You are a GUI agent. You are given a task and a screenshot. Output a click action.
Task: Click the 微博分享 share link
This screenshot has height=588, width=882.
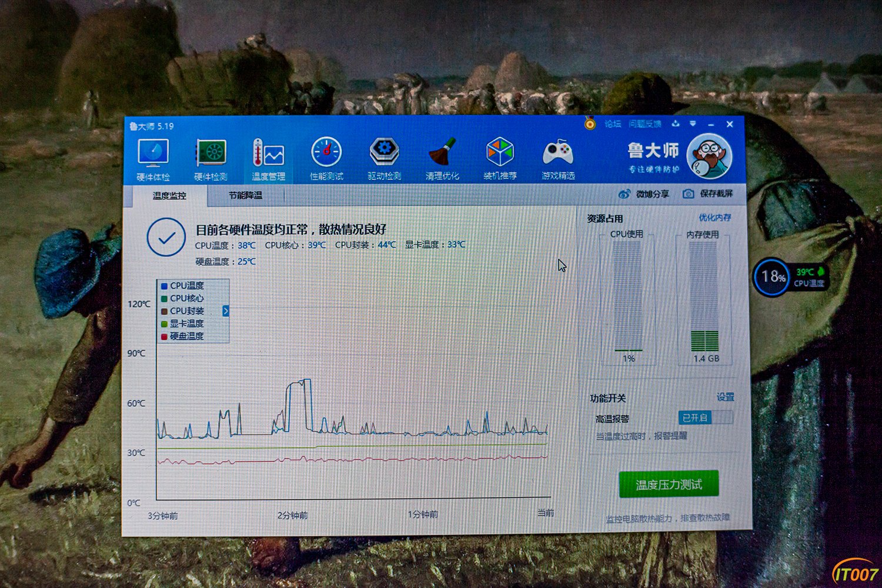pyautogui.click(x=653, y=193)
